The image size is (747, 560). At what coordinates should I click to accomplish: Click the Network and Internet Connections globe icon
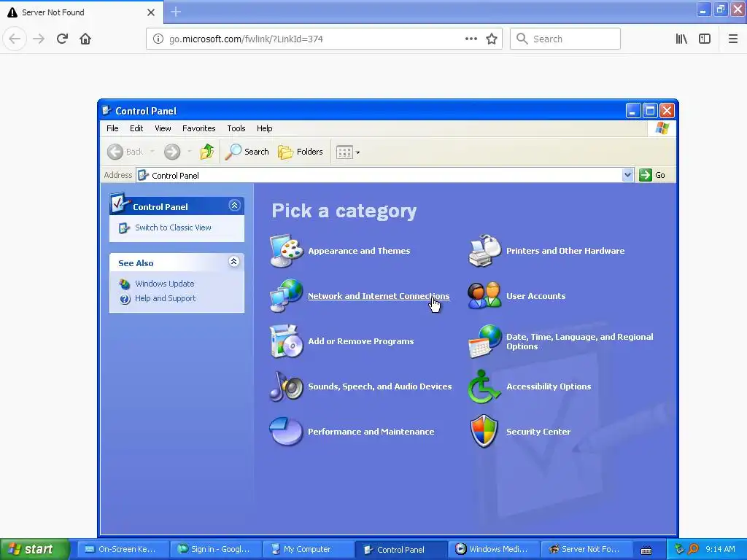point(286,296)
